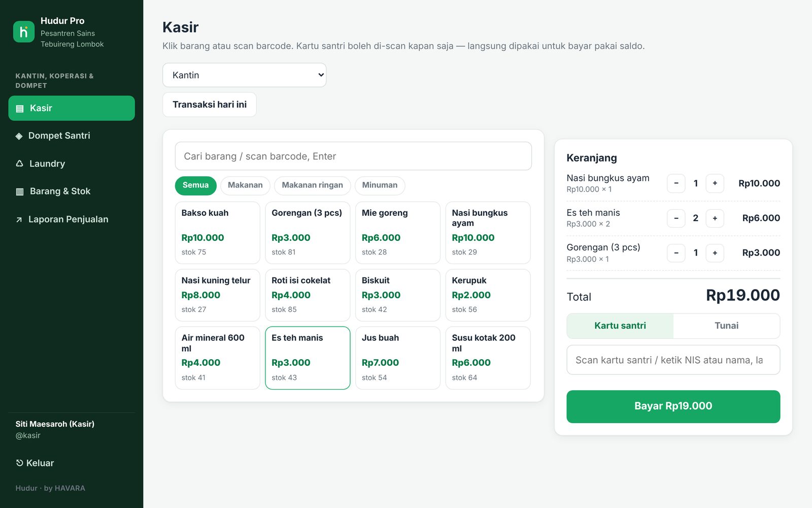The width and height of the screenshot is (812, 508).
Task: Select the Es teh manis product card
Action: pyautogui.click(x=308, y=358)
